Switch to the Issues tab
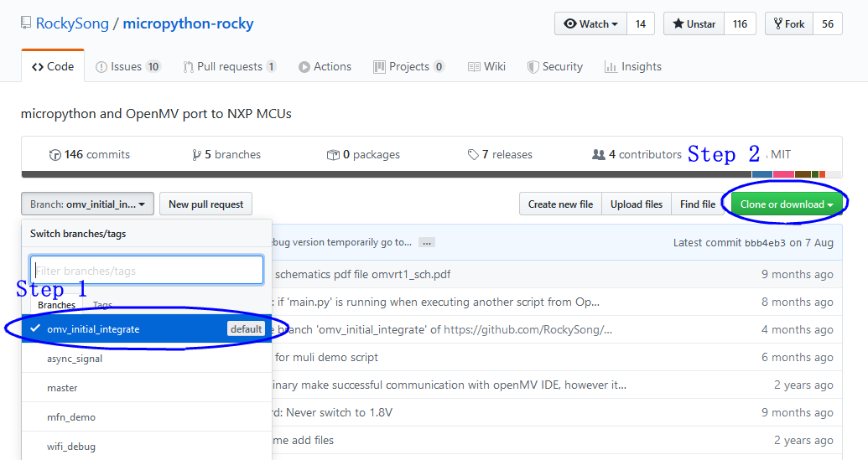The image size is (868, 460). pos(127,66)
